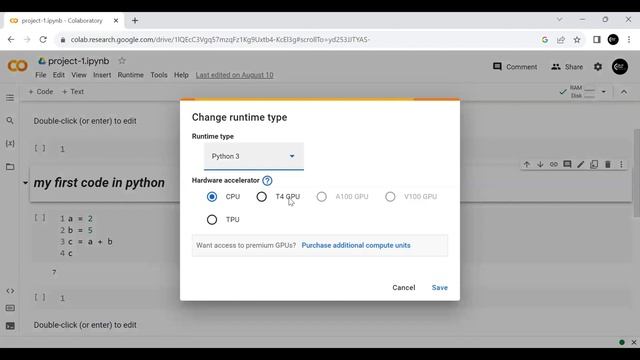The width and height of the screenshot is (640, 360).
Task: Move cell down with arrow icon
Action: pos(540,164)
